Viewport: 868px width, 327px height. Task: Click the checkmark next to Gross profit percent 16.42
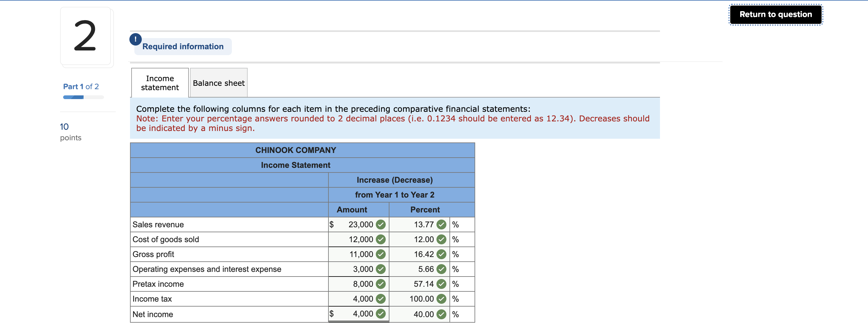[x=441, y=254]
